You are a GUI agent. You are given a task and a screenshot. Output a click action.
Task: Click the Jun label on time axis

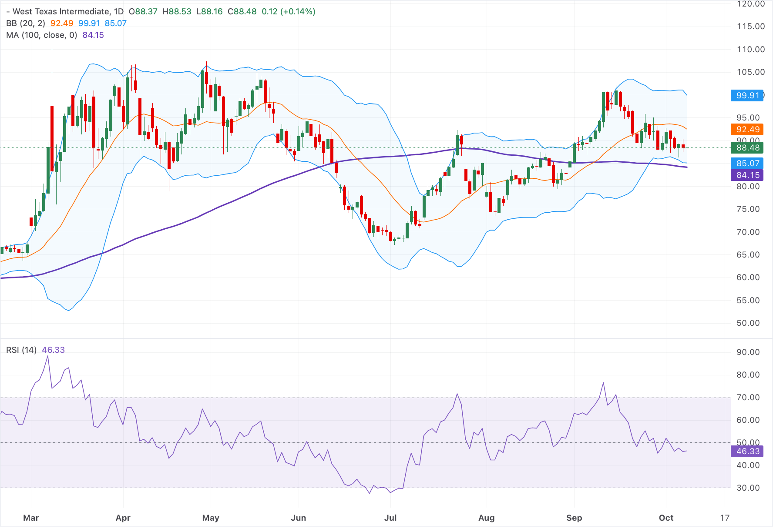[x=299, y=518]
